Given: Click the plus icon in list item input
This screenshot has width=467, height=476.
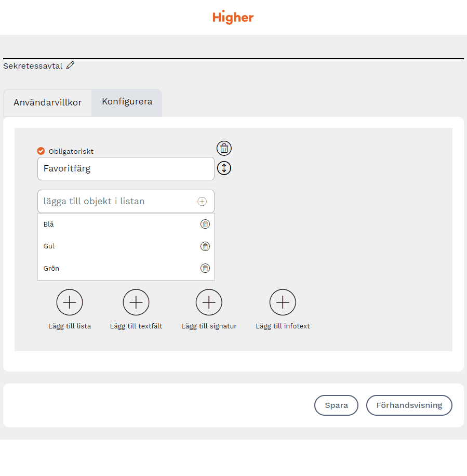Looking at the screenshot, I should (x=202, y=202).
